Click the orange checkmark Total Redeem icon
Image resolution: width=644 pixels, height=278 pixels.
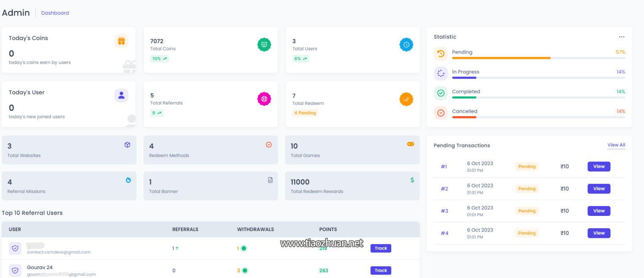407,99
